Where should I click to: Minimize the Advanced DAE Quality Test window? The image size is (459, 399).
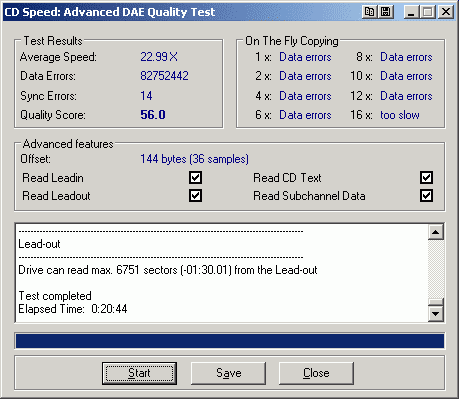pyautogui.click(x=411, y=12)
